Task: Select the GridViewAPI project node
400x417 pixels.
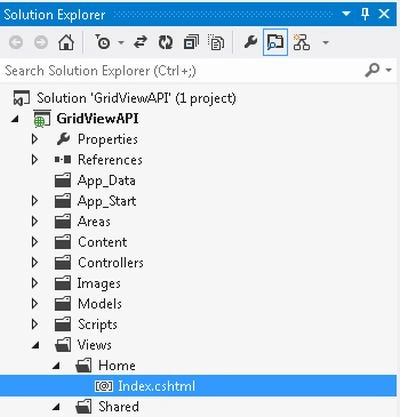Action: click(x=97, y=119)
